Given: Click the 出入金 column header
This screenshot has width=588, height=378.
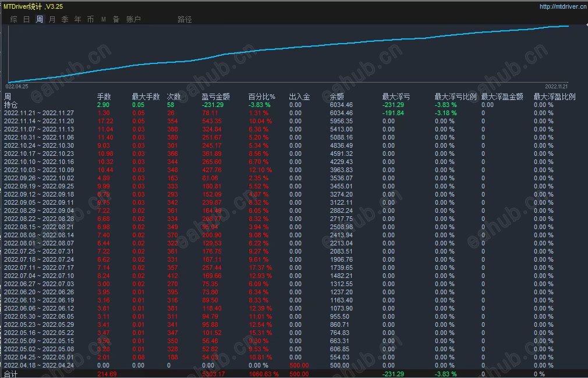Looking at the screenshot, I should click(x=299, y=97).
